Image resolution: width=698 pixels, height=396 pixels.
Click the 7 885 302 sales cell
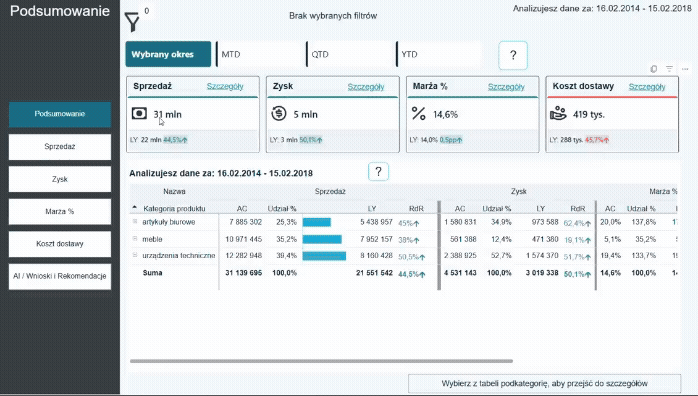click(x=245, y=222)
